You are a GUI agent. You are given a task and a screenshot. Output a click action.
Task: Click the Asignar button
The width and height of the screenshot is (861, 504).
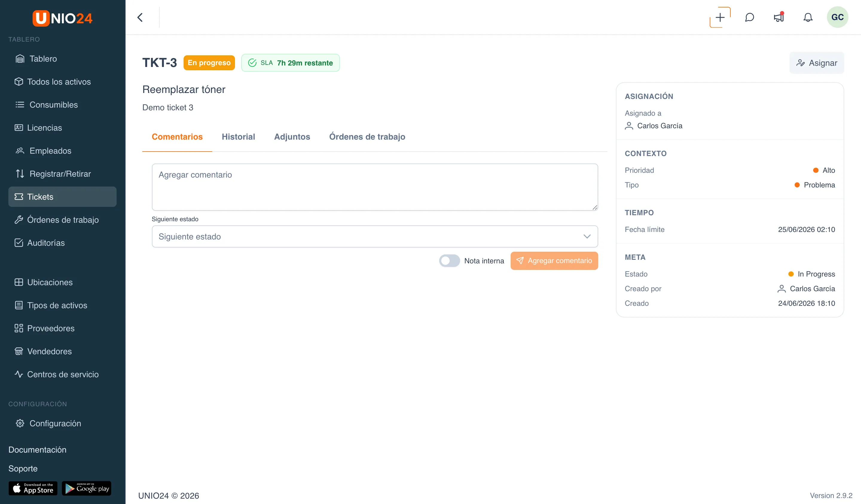(816, 63)
